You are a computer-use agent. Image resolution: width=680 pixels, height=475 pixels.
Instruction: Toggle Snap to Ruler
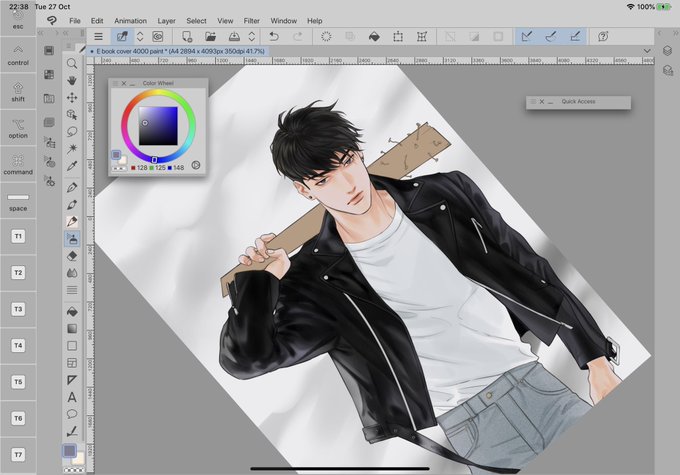[x=527, y=36]
